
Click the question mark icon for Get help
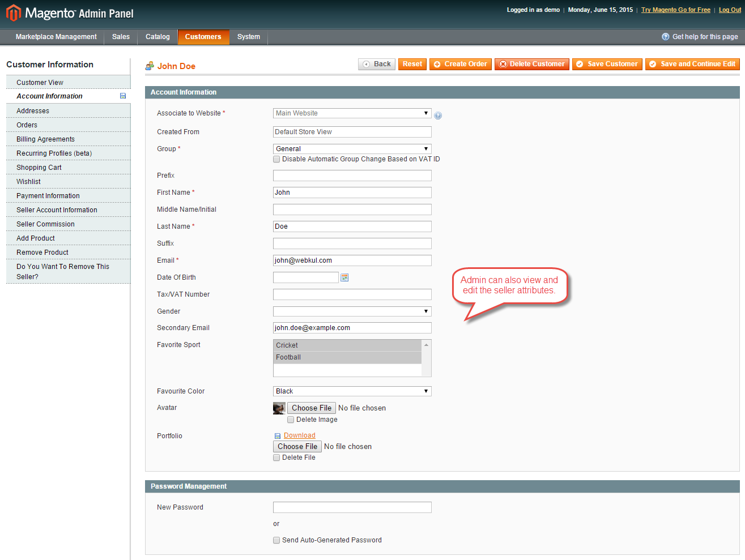pos(665,36)
